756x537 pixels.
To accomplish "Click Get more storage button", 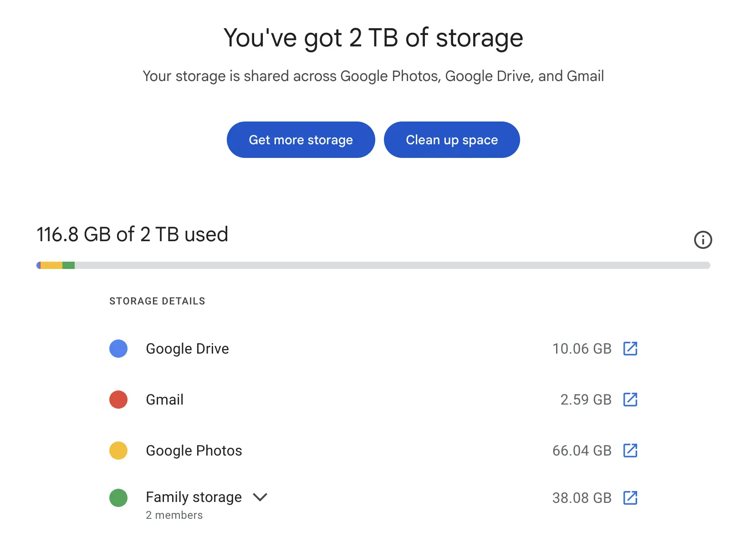I will pos(301,140).
